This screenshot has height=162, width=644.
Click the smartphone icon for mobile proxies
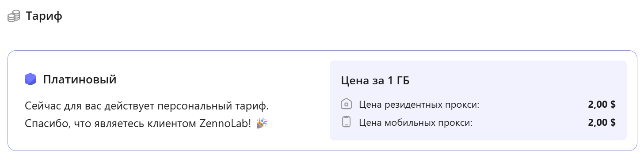pos(347,122)
